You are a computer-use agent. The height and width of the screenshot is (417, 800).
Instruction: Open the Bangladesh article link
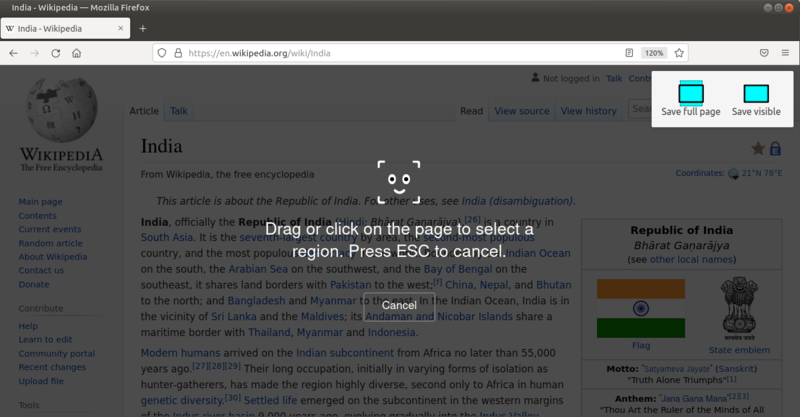256,301
